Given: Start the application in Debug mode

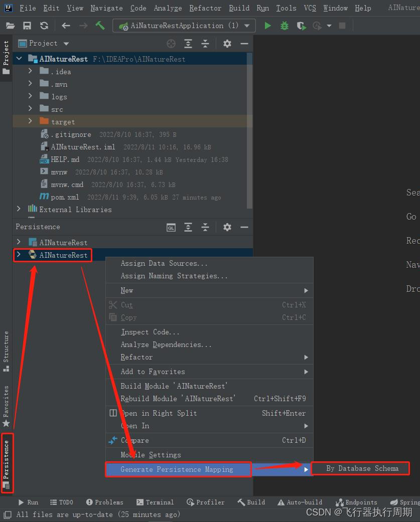Looking at the screenshot, I should coord(285,25).
